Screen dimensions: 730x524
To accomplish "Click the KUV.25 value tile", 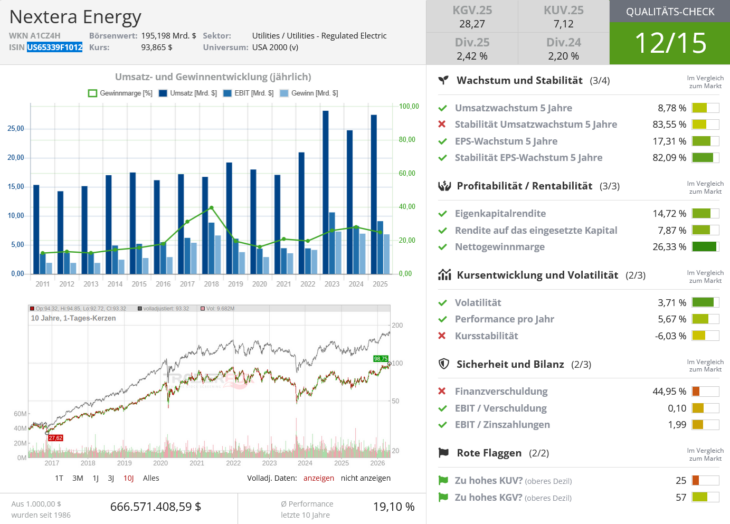I will point(563,17).
